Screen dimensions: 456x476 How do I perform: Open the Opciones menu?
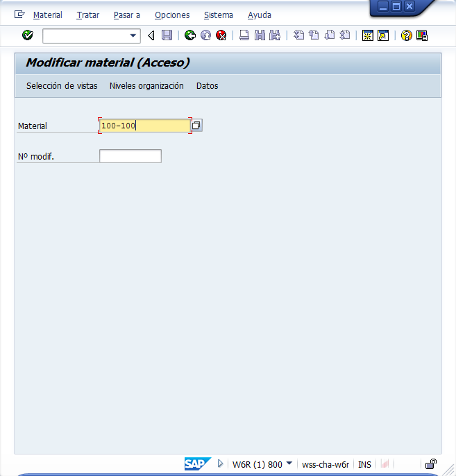[x=172, y=15]
